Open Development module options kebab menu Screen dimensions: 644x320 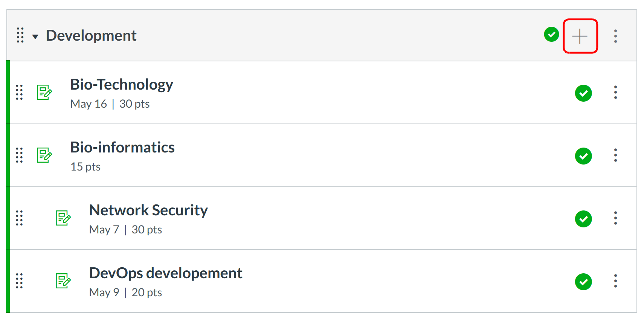click(615, 36)
